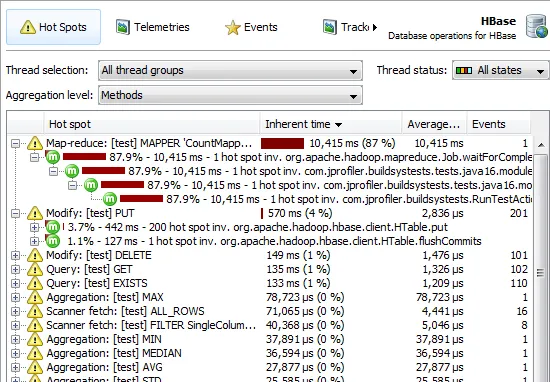Expand the HTable.flushCommits node
This screenshot has height=382, width=550.
pyautogui.click(x=34, y=241)
